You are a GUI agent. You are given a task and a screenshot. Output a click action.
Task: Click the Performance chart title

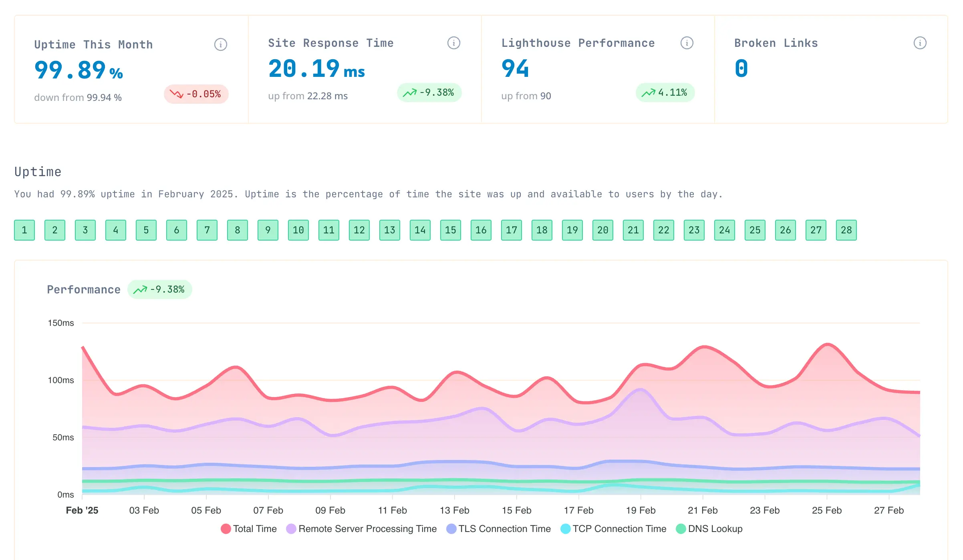click(84, 289)
